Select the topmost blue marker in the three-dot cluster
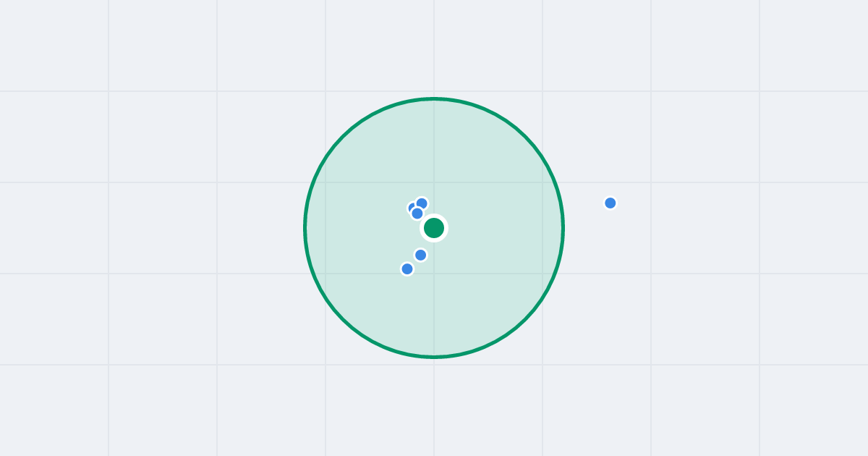This screenshot has height=456, width=868. pyautogui.click(x=422, y=203)
